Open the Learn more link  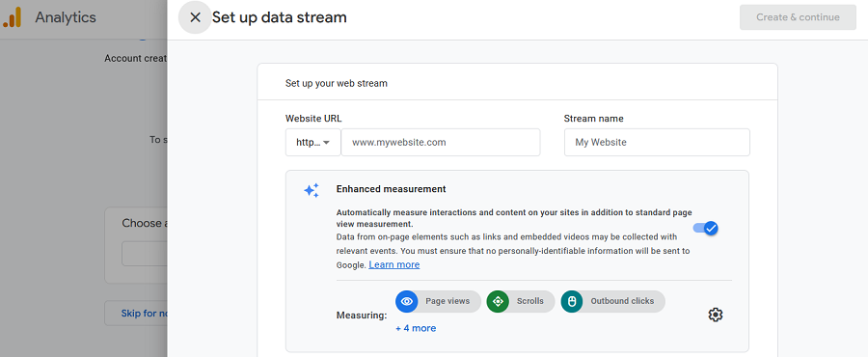click(394, 264)
